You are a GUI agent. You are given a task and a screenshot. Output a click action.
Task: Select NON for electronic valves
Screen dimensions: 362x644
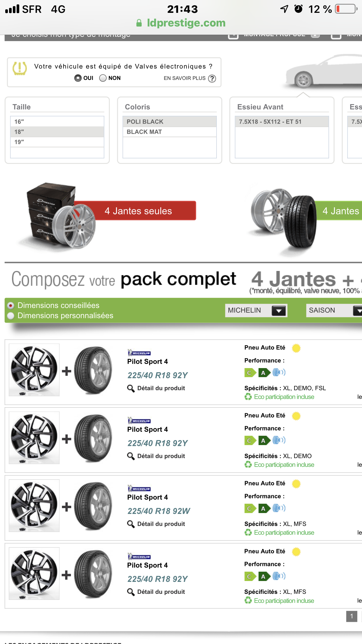coord(103,78)
